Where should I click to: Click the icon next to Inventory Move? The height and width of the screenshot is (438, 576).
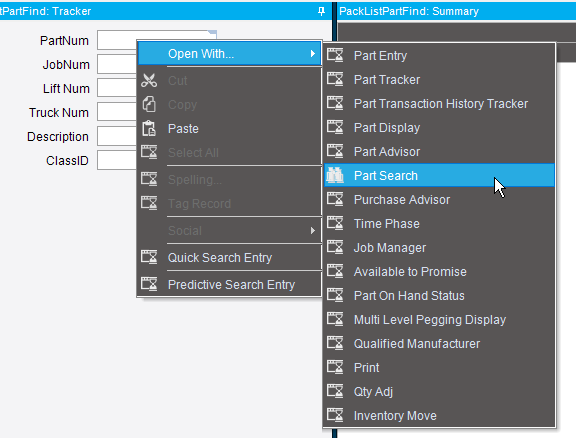335,415
